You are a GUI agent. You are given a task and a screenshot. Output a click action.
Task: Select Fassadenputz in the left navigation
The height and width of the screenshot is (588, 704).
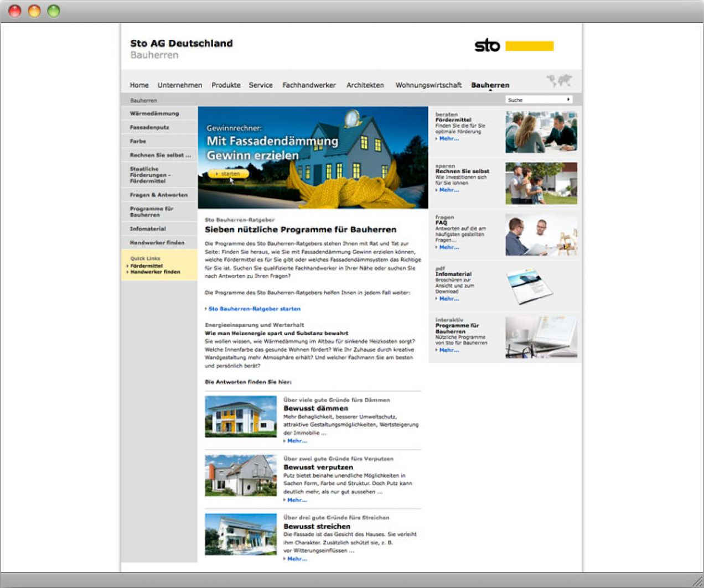[149, 127]
